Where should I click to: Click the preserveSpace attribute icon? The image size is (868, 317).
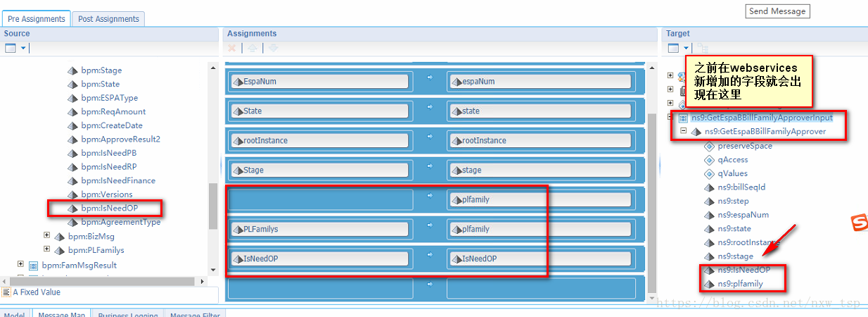point(709,146)
